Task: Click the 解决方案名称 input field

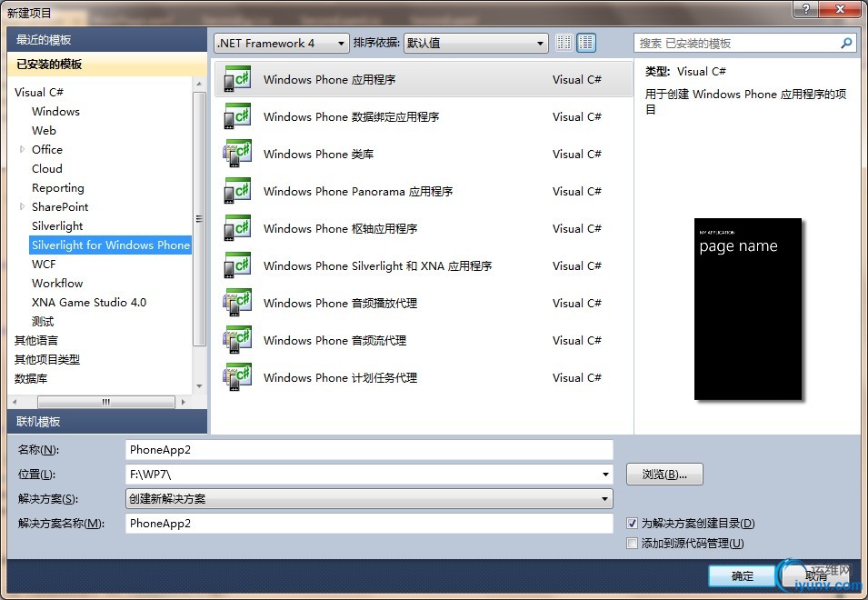Action: (369, 523)
